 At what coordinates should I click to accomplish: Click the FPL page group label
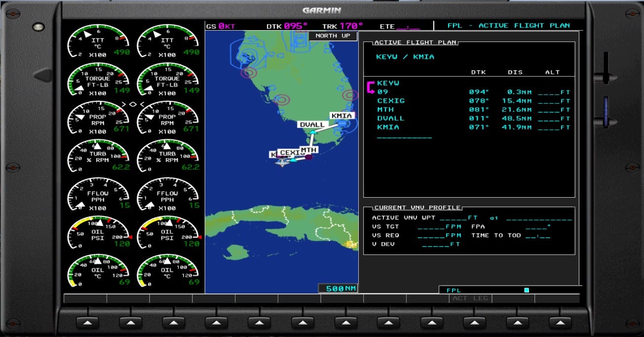click(454, 291)
